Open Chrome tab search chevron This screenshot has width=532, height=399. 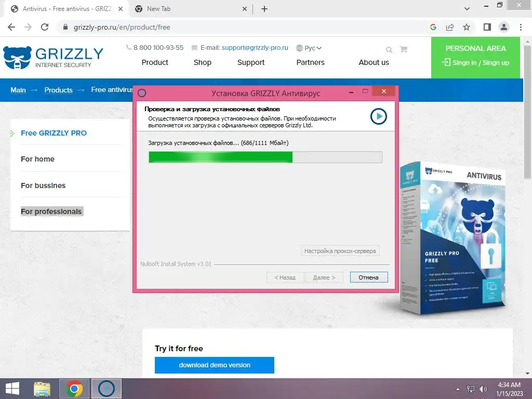click(x=467, y=9)
